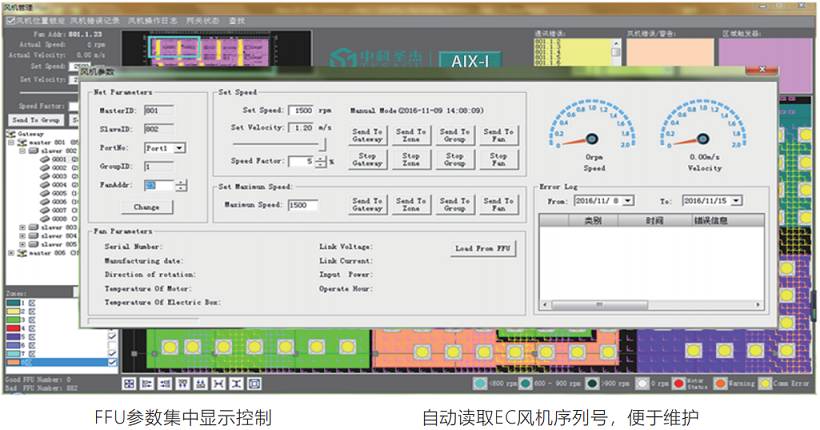This screenshot has width=820, height=430.
Task: Toggle the checkbox for zone 1
Action: (x=31, y=302)
